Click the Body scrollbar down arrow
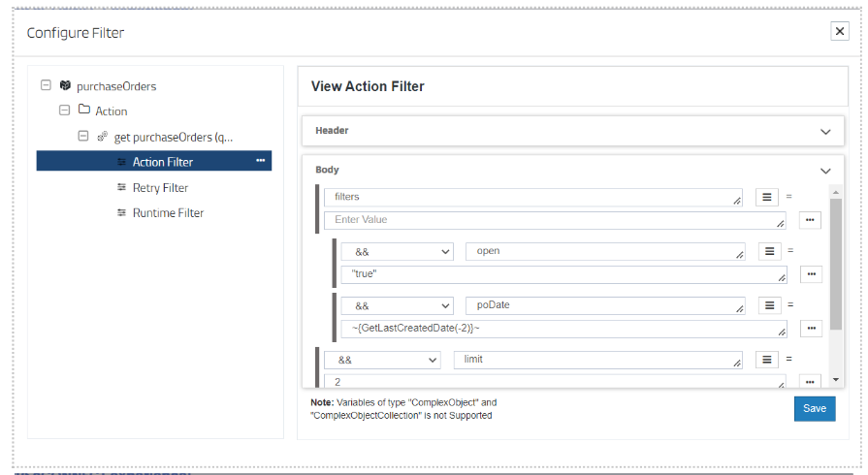868x475 pixels. (836, 380)
